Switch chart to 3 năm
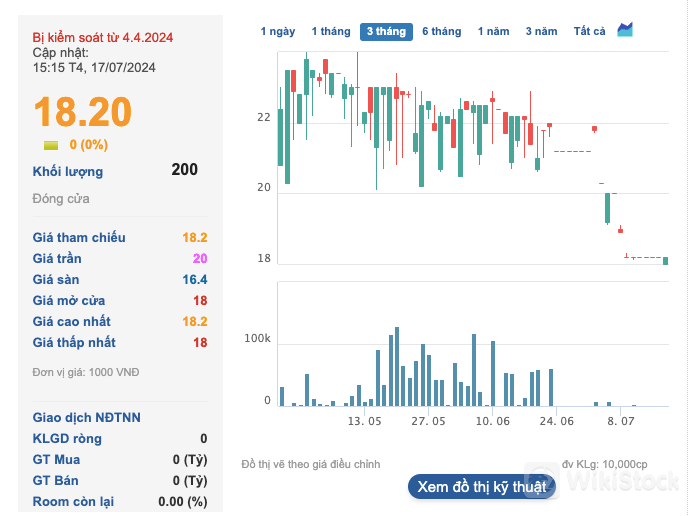This screenshot has height=516, width=689. point(541,32)
